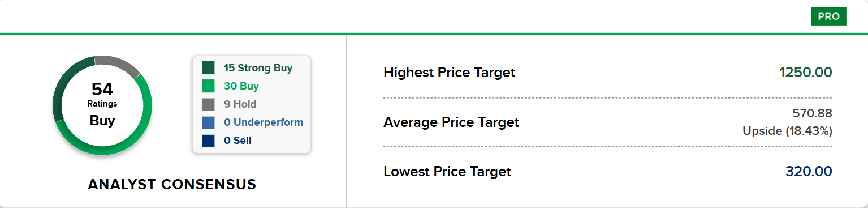The image size is (868, 208).
Task: Click the 54 Ratings donut center
Action: [x=102, y=105]
